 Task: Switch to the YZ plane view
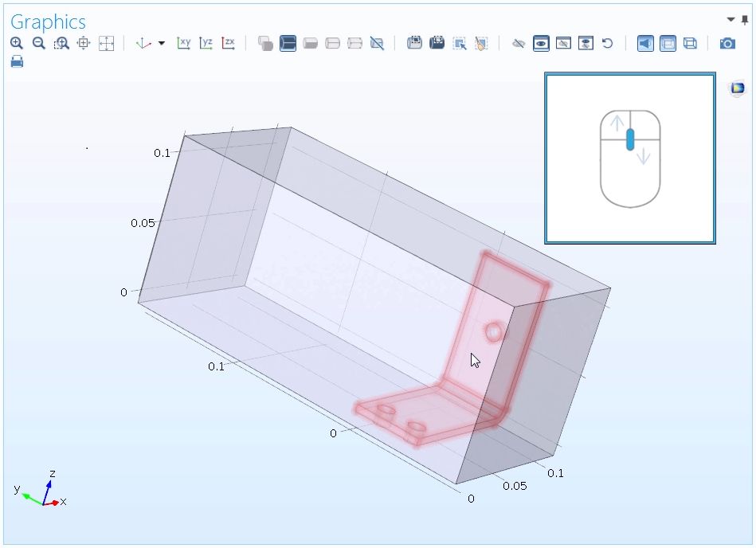click(x=206, y=43)
